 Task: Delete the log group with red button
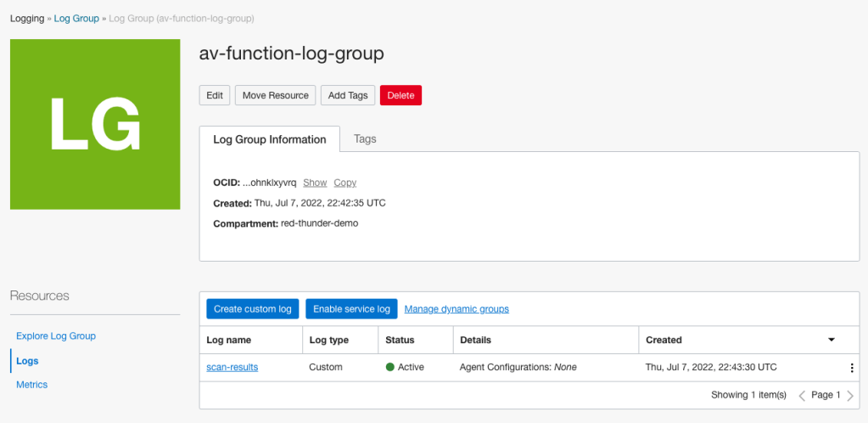(400, 95)
